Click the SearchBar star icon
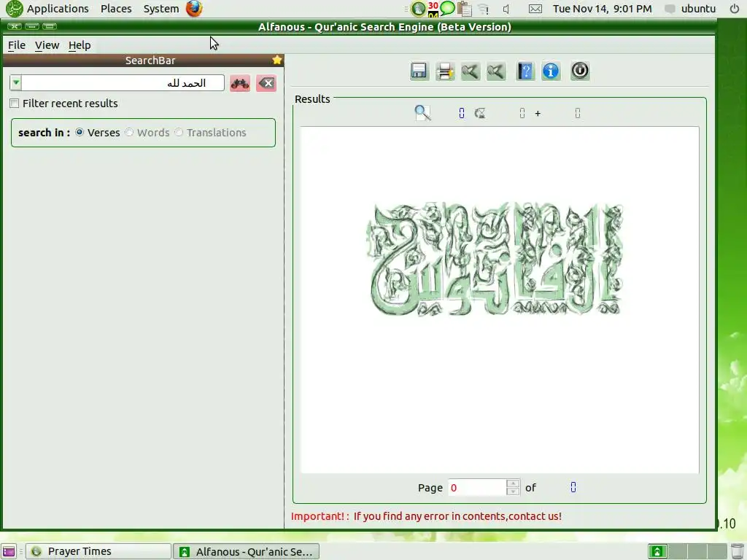The height and width of the screenshot is (560, 747). tap(276, 60)
